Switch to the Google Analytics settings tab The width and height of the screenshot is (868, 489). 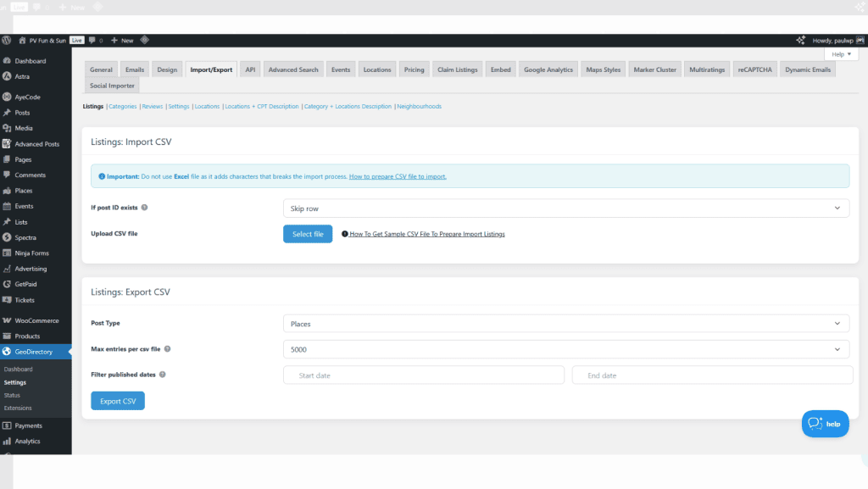(548, 69)
